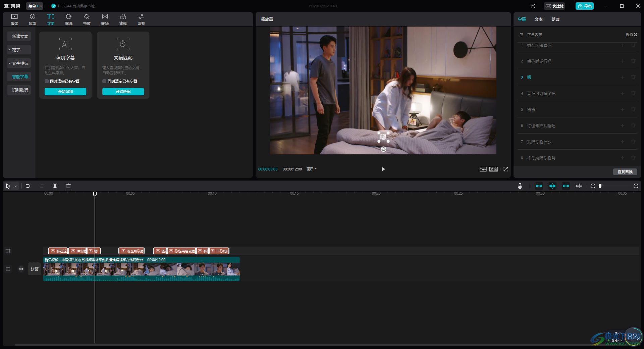Zoom out the timeline

(593, 186)
